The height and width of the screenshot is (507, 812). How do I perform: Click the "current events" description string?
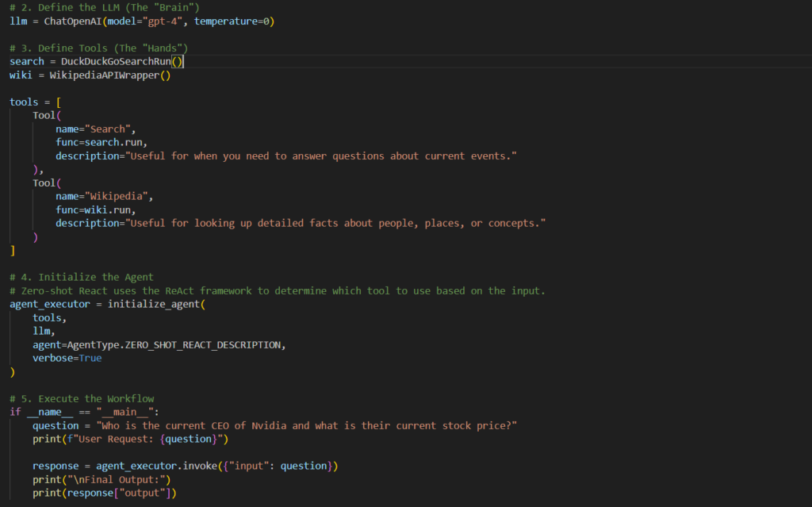click(x=321, y=156)
